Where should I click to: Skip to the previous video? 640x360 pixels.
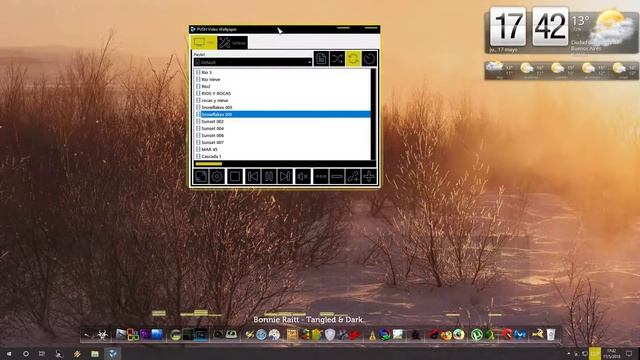point(253,177)
